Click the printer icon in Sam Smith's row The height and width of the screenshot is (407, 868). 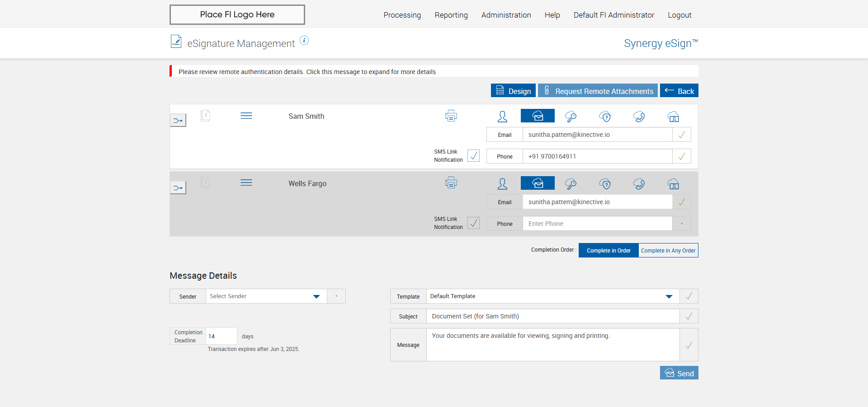tap(451, 116)
